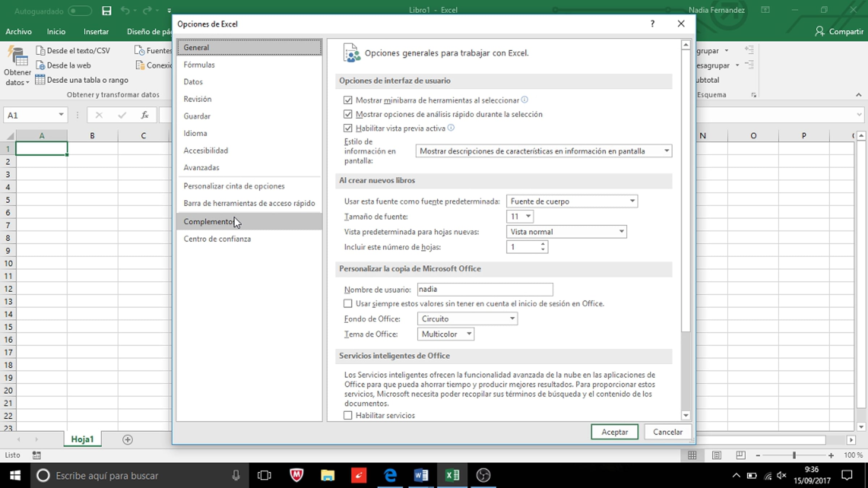Open Centro de confianza category
This screenshot has width=868, height=488.
tap(249, 239)
